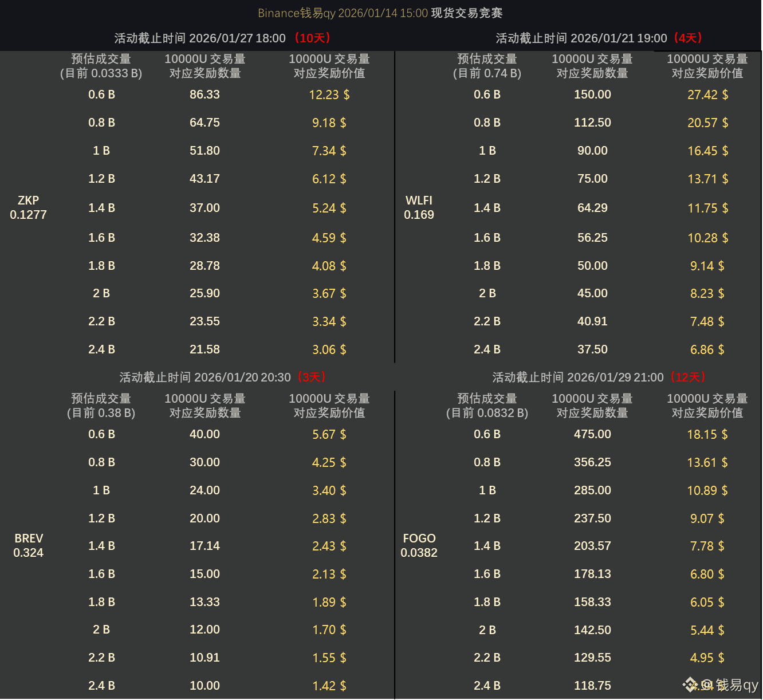The width and height of the screenshot is (763, 700).
Task: Select WLFI reward quantity '90.00'
Action: [x=592, y=151]
